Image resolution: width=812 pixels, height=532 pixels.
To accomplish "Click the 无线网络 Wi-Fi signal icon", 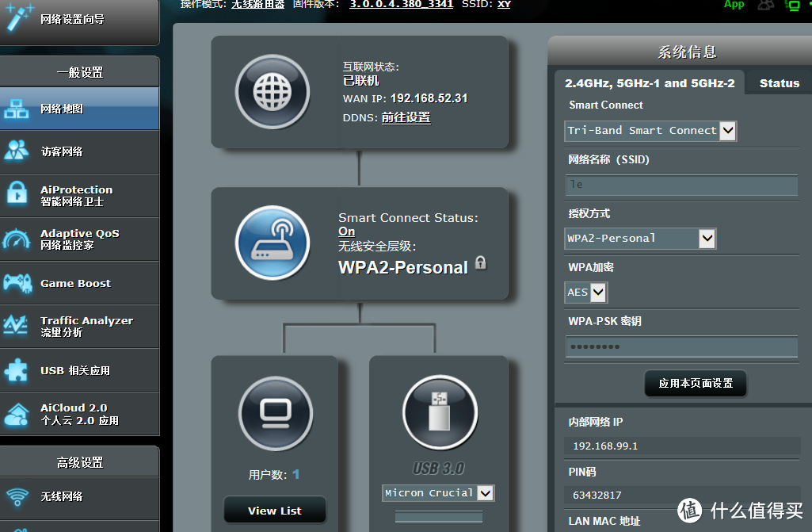I will [x=17, y=497].
